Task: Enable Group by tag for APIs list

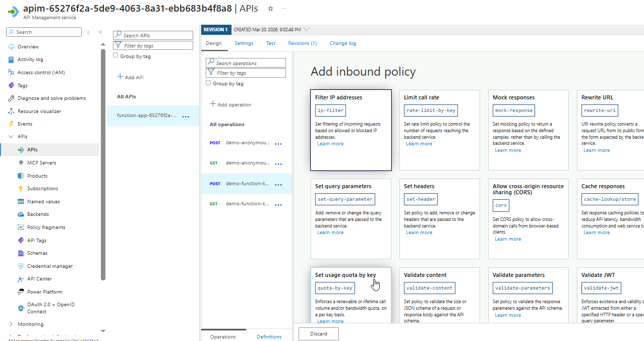Action: pos(115,55)
